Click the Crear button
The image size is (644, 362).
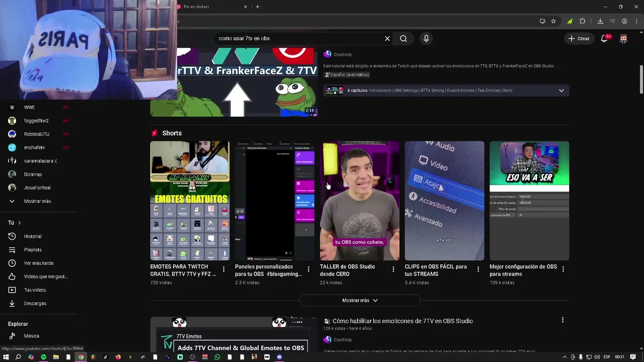pyautogui.click(x=579, y=38)
